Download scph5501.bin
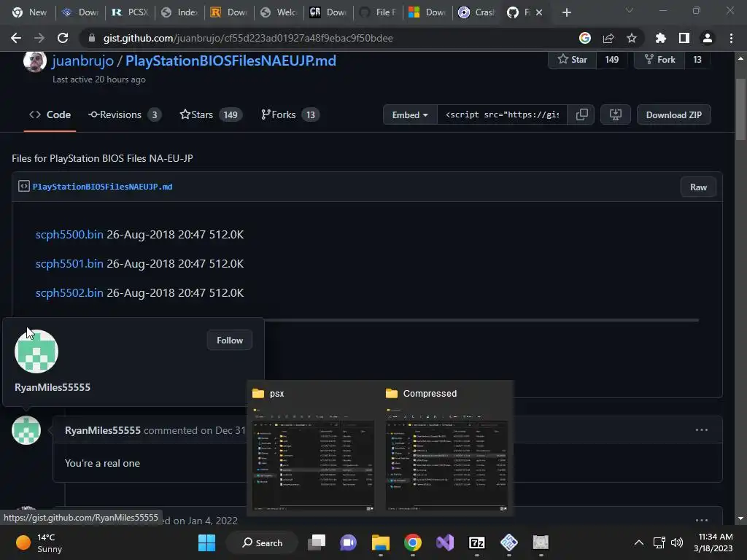This screenshot has height=560, width=747. click(69, 263)
